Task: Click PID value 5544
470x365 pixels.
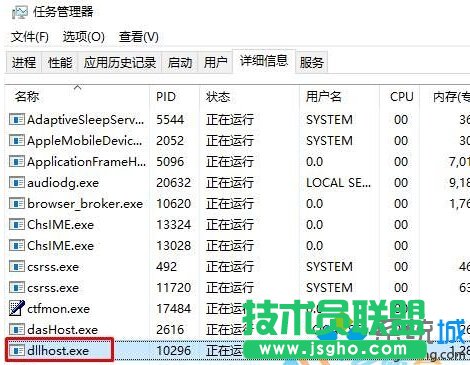Action: [170, 120]
